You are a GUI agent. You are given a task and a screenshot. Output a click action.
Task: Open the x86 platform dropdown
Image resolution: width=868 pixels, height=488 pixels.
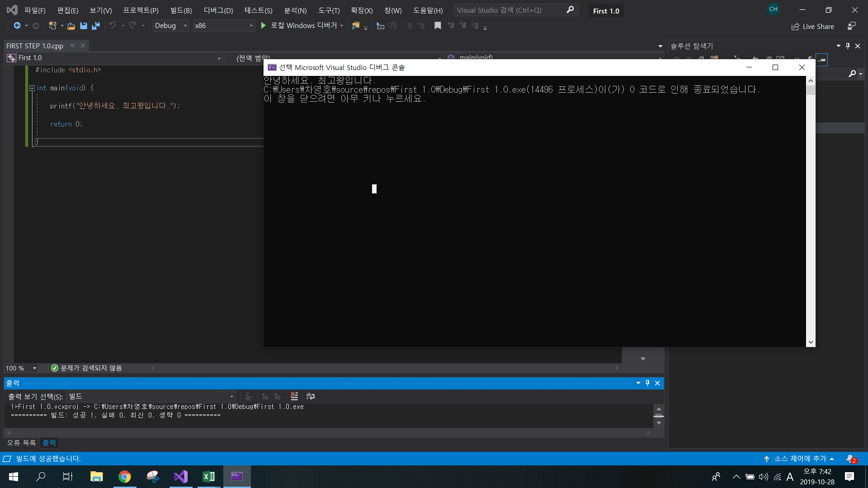[x=224, y=26]
